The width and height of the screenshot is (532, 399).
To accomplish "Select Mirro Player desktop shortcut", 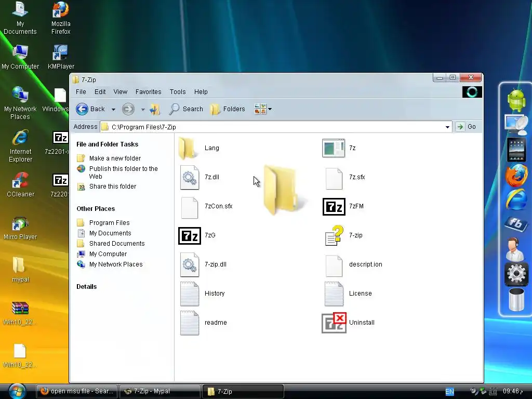I will (20, 228).
